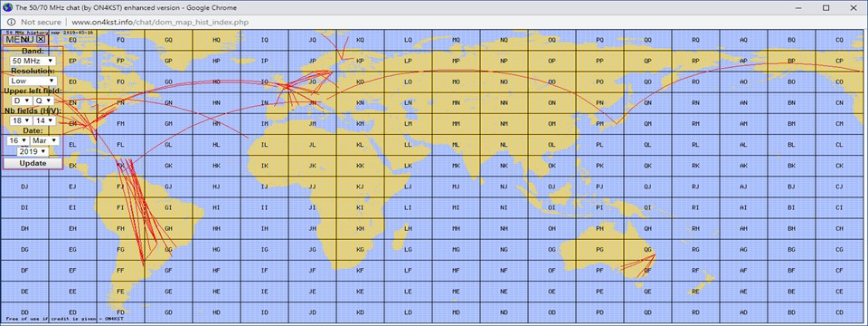Image resolution: width=868 pixels, height=326 pixels.
Task: Open vertical fields count dropdown showing 14
Action: tap(43, 120)
